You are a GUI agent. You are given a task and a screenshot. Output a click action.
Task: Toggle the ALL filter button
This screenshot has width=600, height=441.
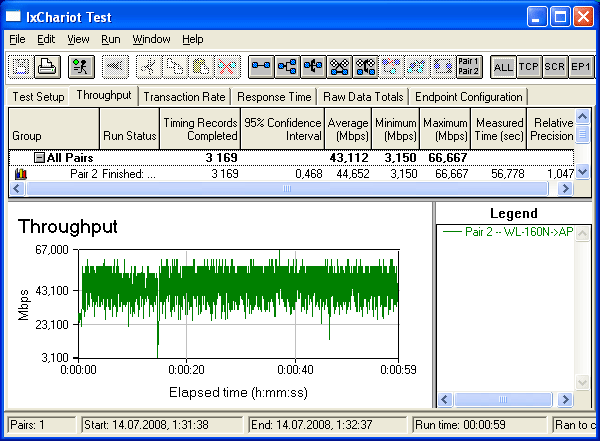(503, 67)
